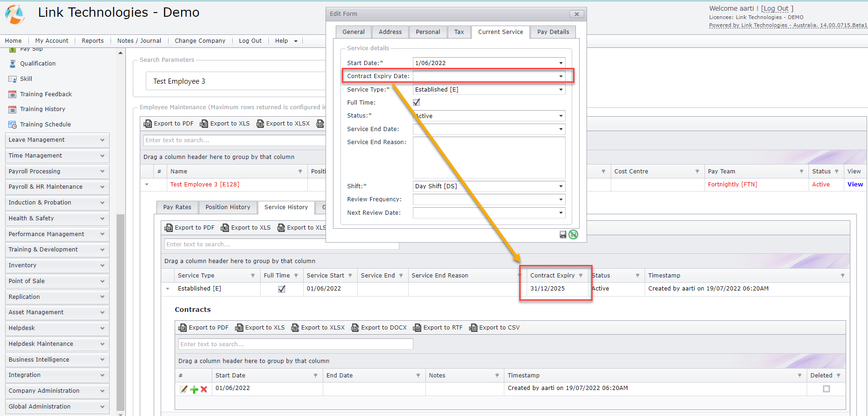The image size is (868, 416).
Task: Open the Contract Expiry Date dropdown
Action: (561, 76)
